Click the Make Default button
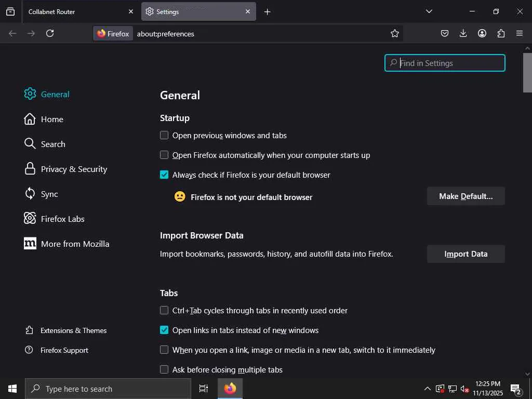The image size is (532, 399). (x=465, y=196)
